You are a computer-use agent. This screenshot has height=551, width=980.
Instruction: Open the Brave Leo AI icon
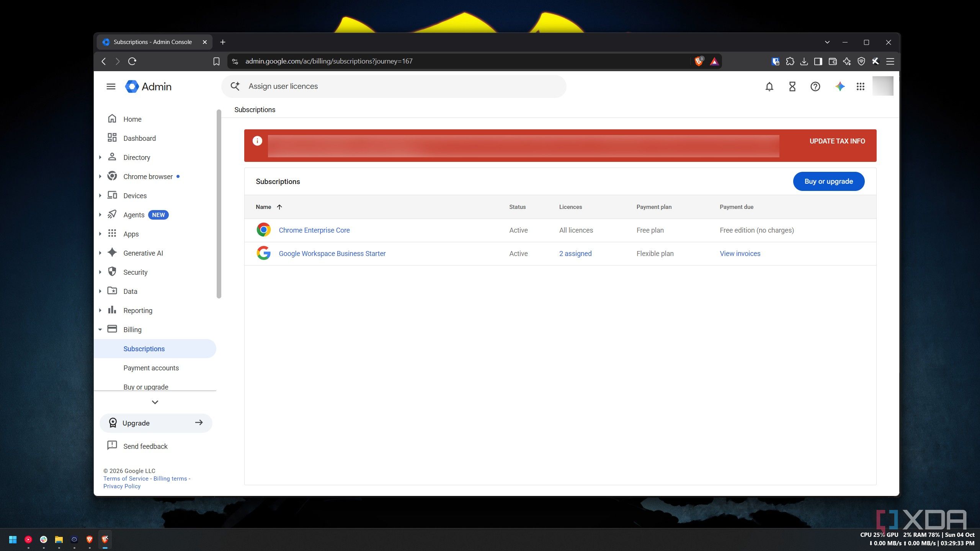[x=847, y=61]
